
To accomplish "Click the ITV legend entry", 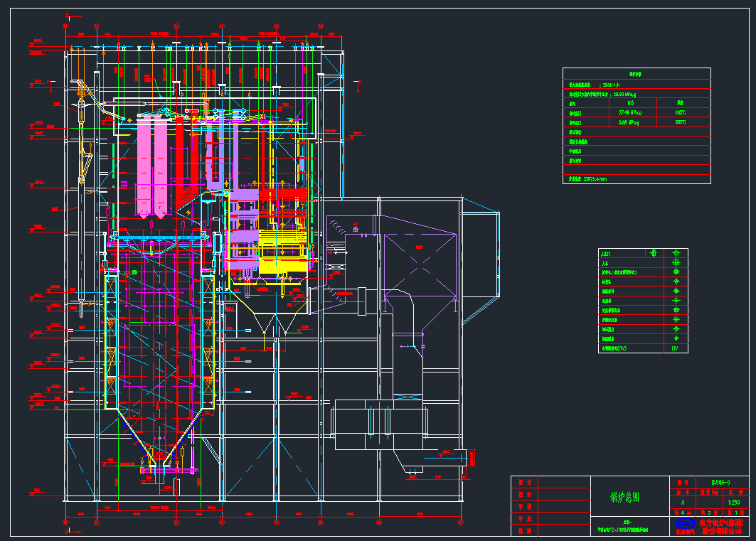I will (674, 348).
